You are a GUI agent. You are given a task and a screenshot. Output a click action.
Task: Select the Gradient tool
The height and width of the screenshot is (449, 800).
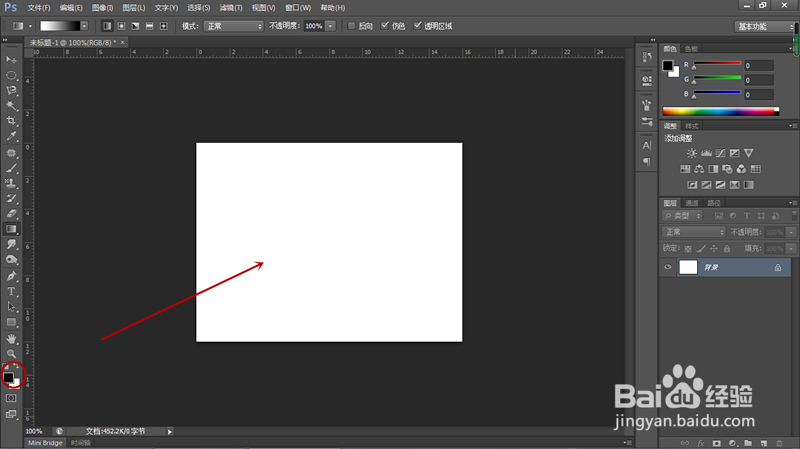(x=11, y=229)
